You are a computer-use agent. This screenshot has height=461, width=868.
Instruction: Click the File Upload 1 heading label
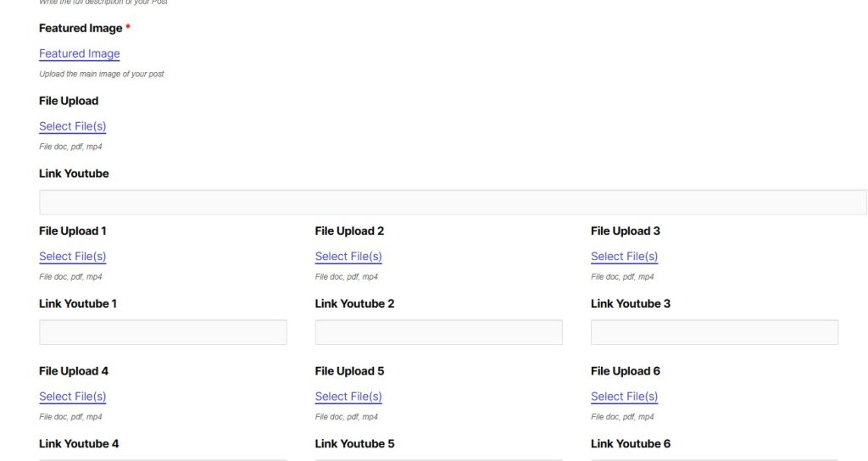[x=73, y=230]
